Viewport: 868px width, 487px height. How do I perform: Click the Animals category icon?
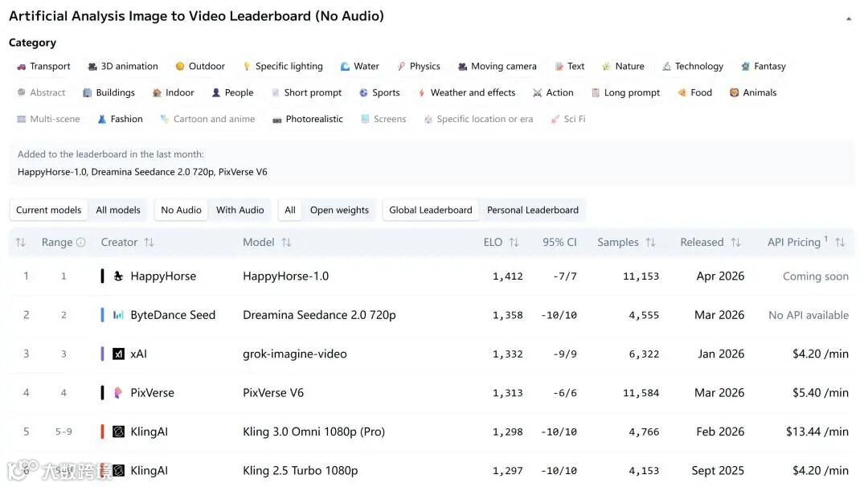click(734, 93)
